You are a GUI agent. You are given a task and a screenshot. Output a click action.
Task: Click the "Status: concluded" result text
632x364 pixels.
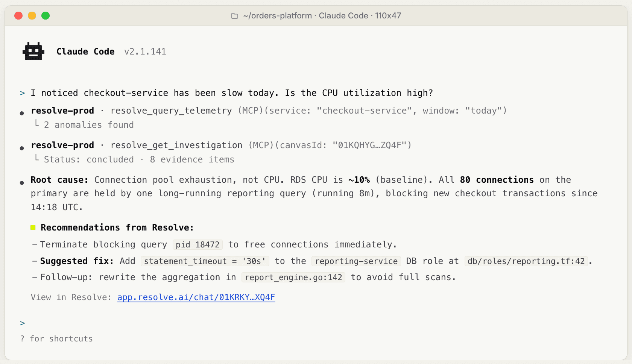(89, 159)
